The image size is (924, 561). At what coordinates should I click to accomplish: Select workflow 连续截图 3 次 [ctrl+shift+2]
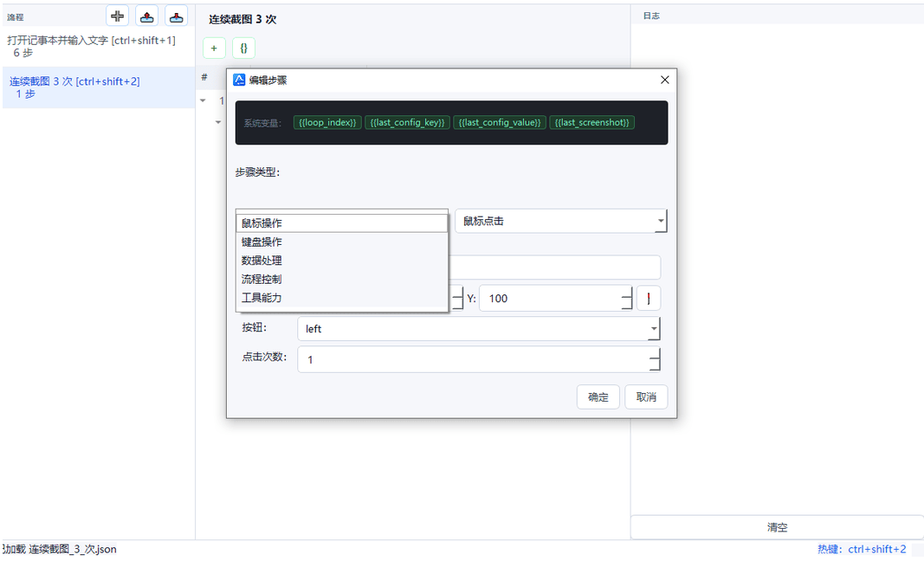point(99,87)
